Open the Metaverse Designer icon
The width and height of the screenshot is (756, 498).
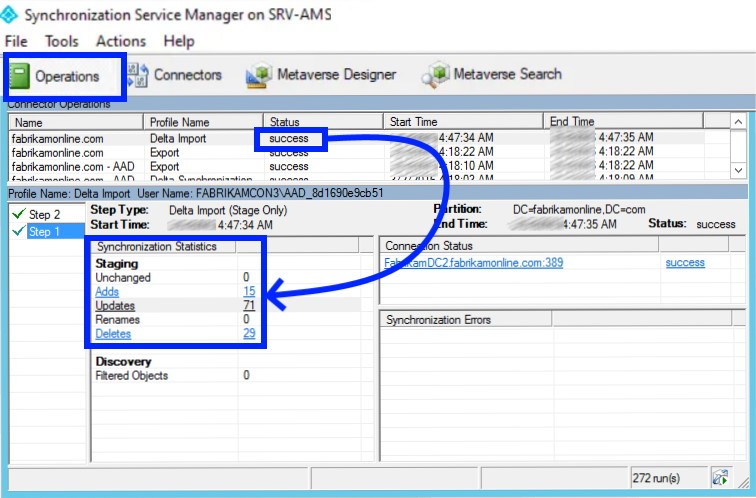click(x=259, y=75)
